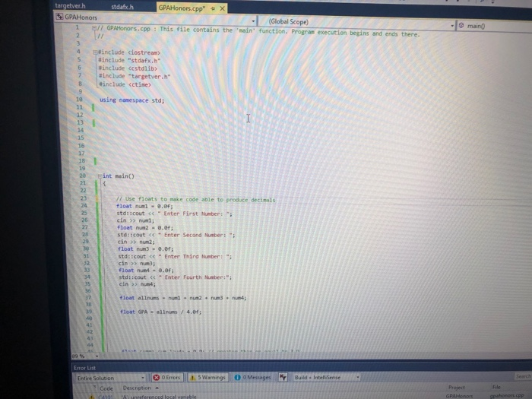Image resolution: width=532 pixels, height=399 pixels.
Task: Click the GPAHonors project icon in navigation bar
Action: point(59,17)
